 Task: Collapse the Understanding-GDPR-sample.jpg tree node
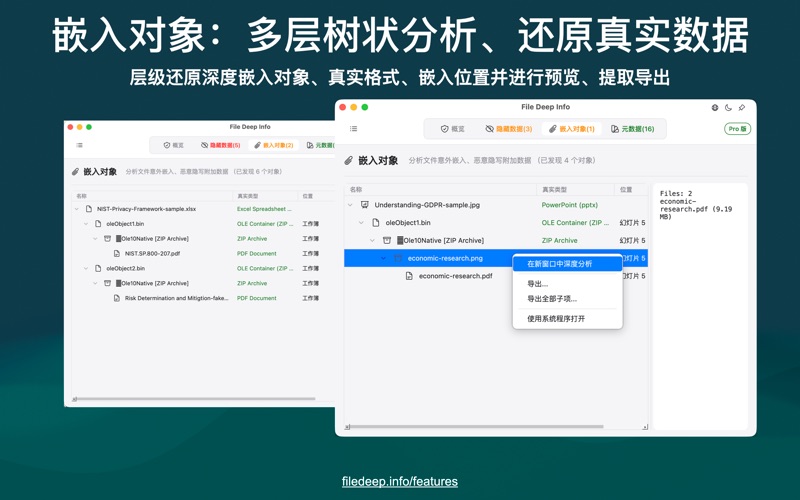coord(350,205)
